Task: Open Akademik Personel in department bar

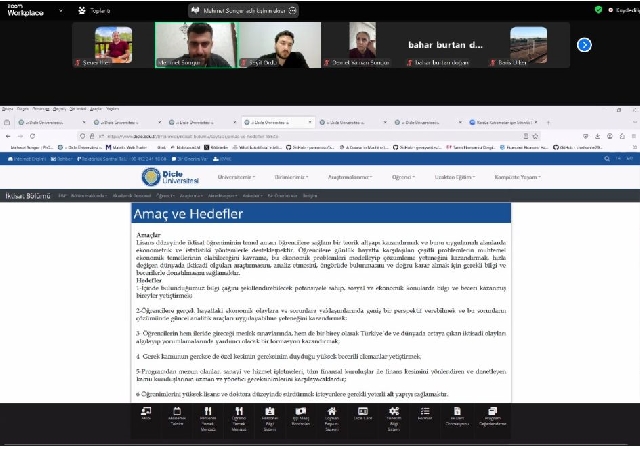Action: 132,196
